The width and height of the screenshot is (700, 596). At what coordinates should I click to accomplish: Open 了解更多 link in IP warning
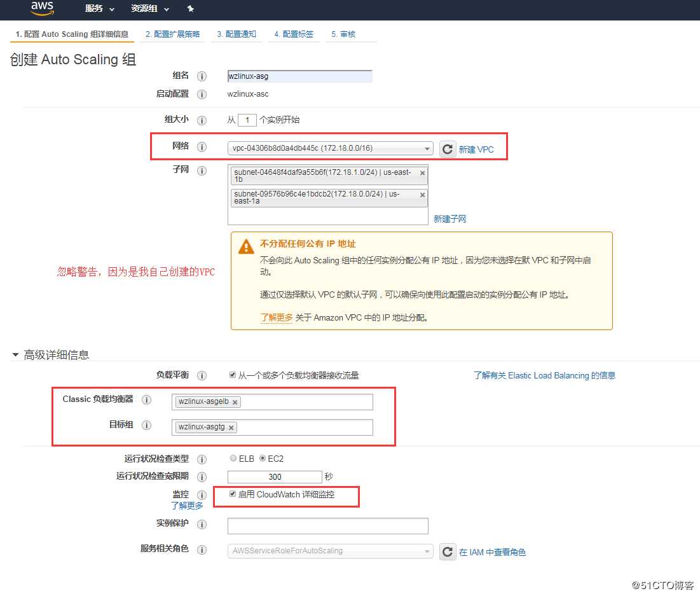coord(277,317)
